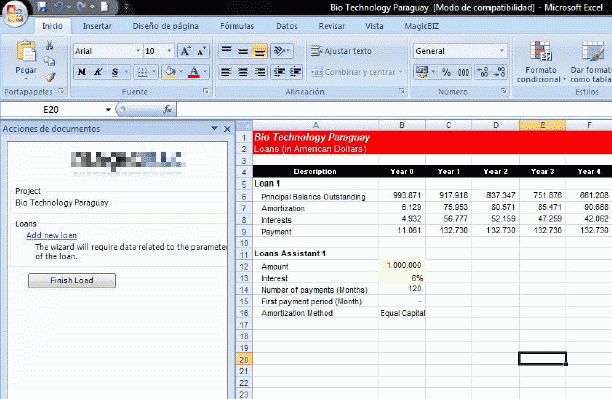Open the MagicBIZ tab
Image resolution: width=612 pixels, height=399 pixels.
click(x=422, y=26)
